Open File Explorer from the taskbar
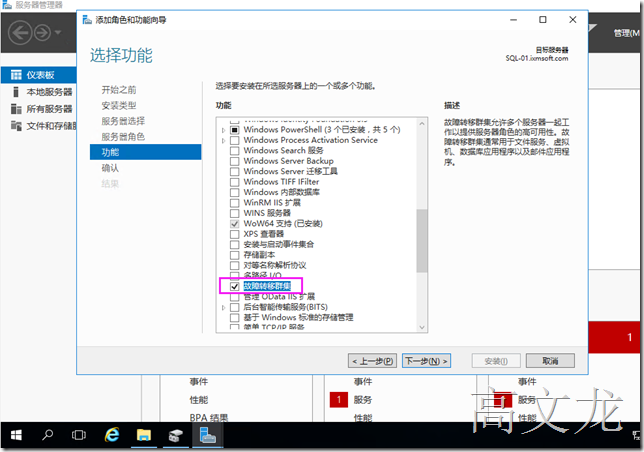Image resolution: width=644 pixels, height=452 pixels. [144, 435]
